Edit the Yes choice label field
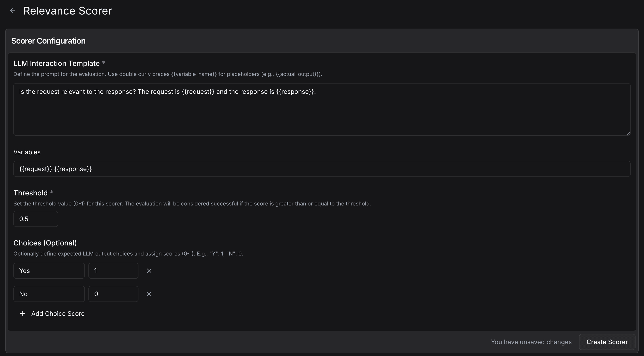The height and width of the screenshot is (356, 644). point(49,271)
